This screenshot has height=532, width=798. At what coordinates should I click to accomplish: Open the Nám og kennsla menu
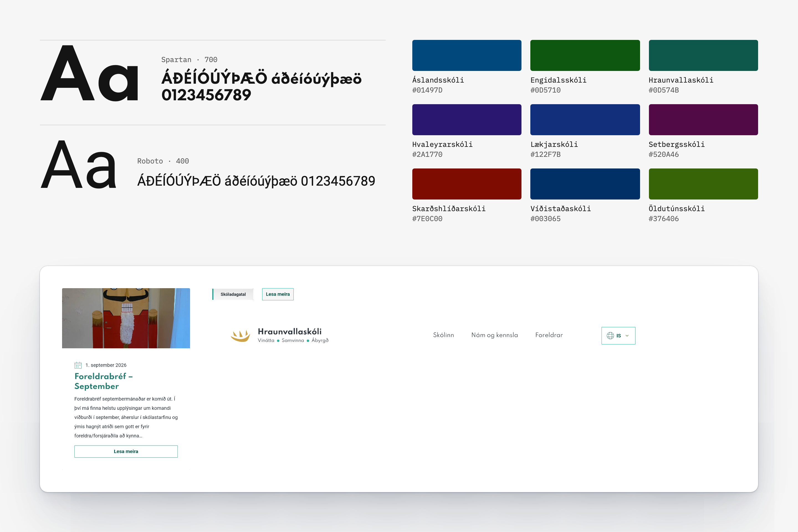(x=494, y=335)
